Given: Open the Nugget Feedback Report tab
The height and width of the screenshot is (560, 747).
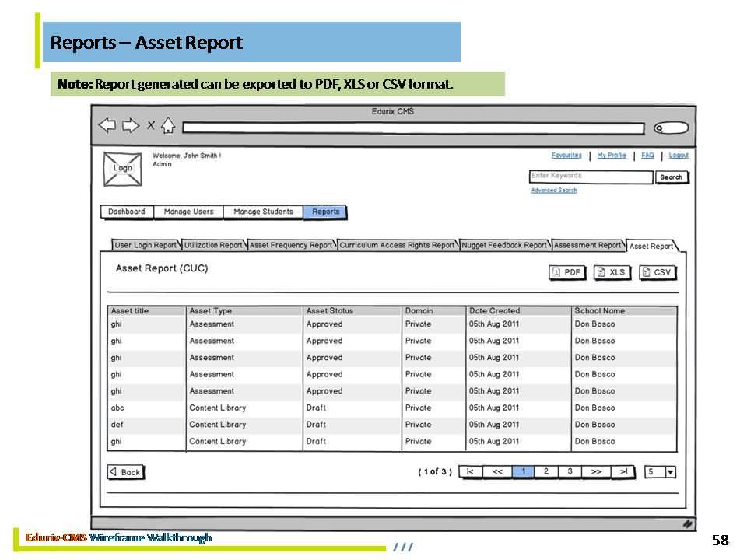Looking at the screenshot, I should [504, 245].
